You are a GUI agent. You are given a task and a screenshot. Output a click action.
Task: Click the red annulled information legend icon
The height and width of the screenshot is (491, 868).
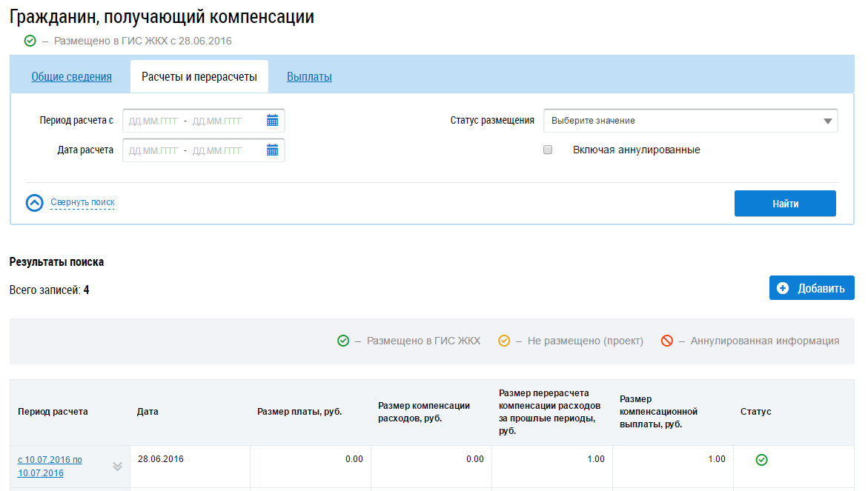tap(666, 341)
